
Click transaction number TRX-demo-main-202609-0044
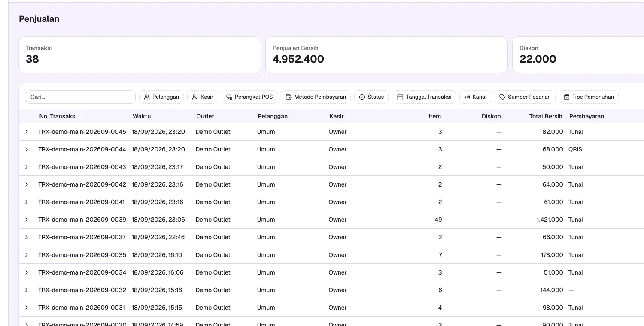82,149
